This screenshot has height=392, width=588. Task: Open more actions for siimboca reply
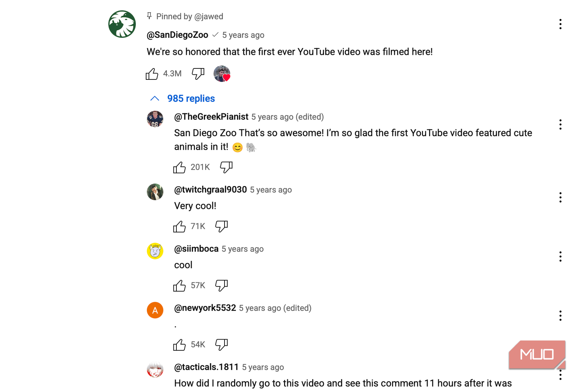pyautogui.click(x=560, y=257)
